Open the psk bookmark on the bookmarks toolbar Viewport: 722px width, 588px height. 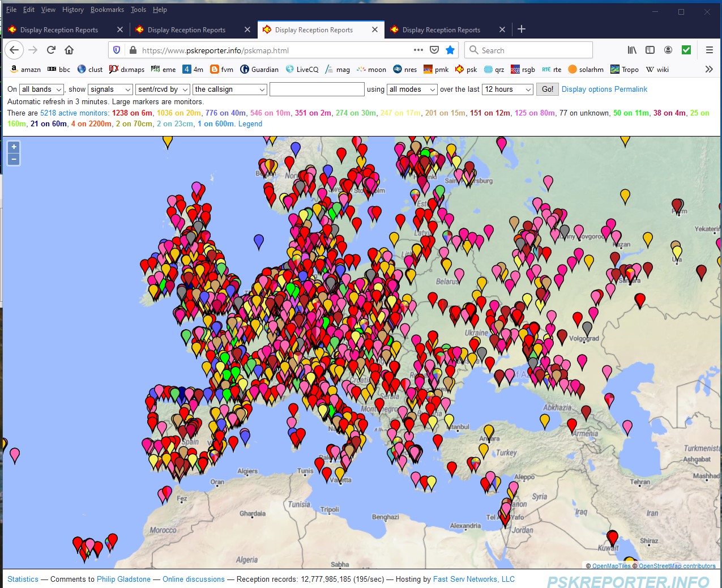pos(466,69)
